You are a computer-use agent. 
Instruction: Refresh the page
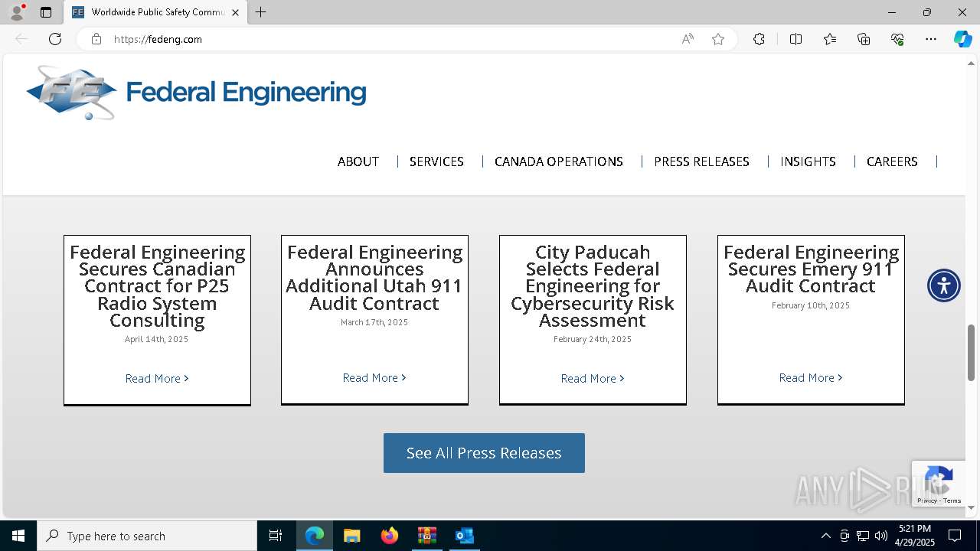pyautogui.click(x=55, y=39)
